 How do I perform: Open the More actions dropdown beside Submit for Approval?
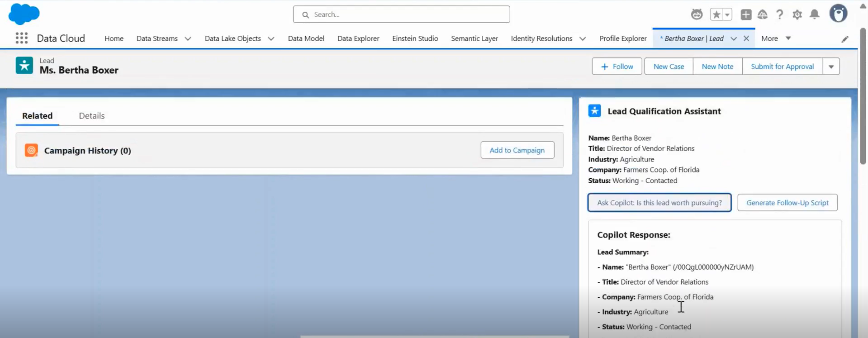(831, 67)
